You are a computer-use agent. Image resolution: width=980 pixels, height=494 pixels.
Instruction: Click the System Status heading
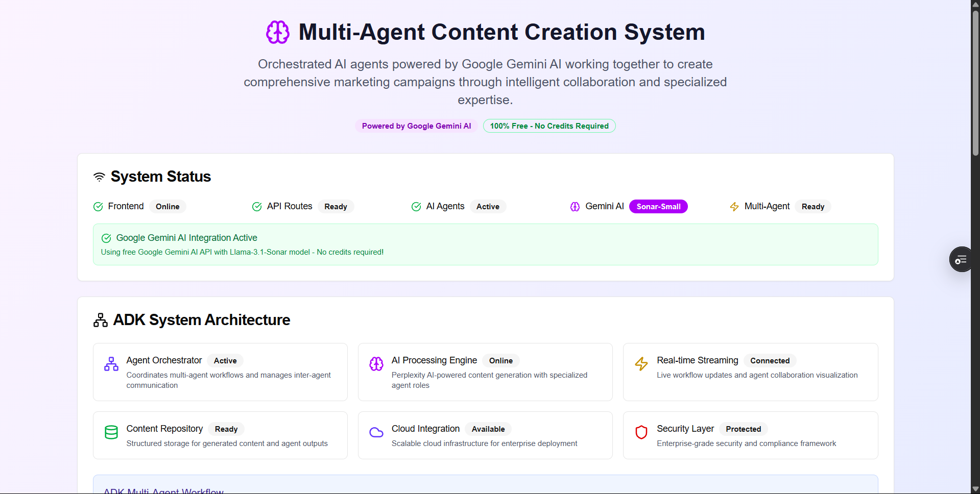(x=161, y=177)
